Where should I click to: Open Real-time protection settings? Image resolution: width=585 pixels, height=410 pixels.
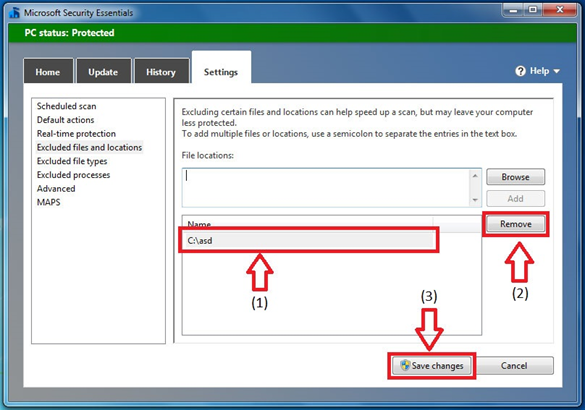(76, 134)
